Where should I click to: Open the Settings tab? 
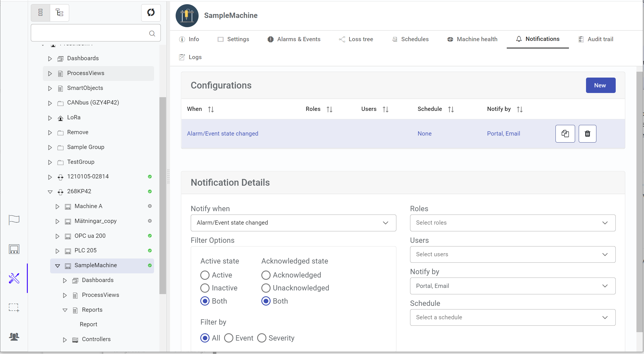(233, 39)
